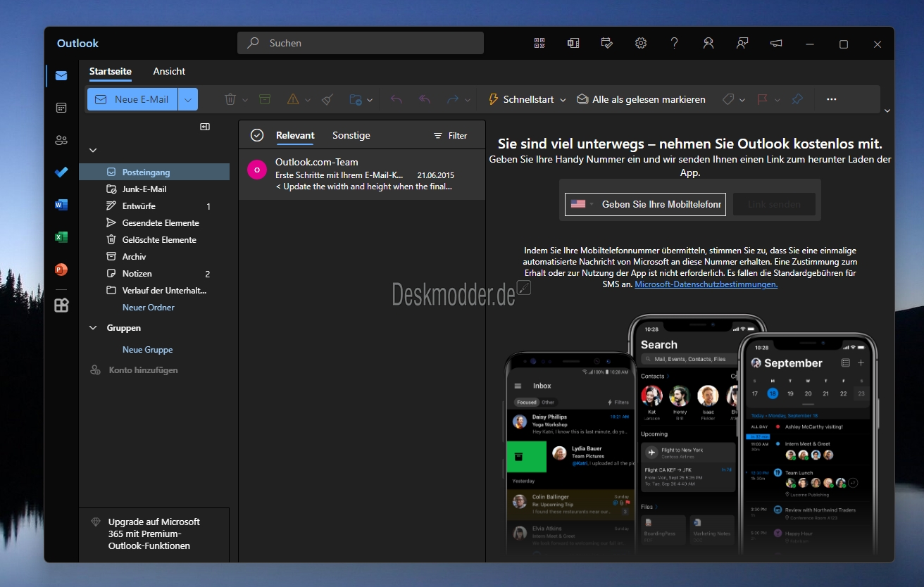Click the pin message icon
924x587 pixels.
pos(797,99)
